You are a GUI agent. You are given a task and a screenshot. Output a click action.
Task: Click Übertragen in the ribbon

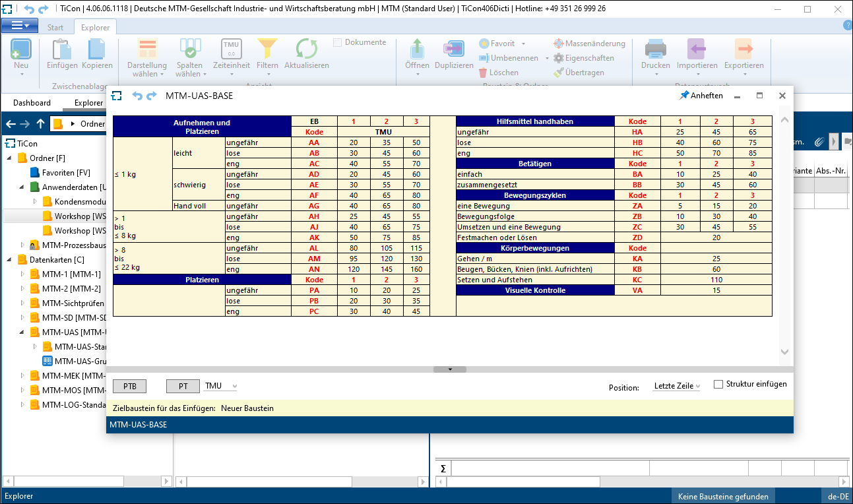pos(579,73)
